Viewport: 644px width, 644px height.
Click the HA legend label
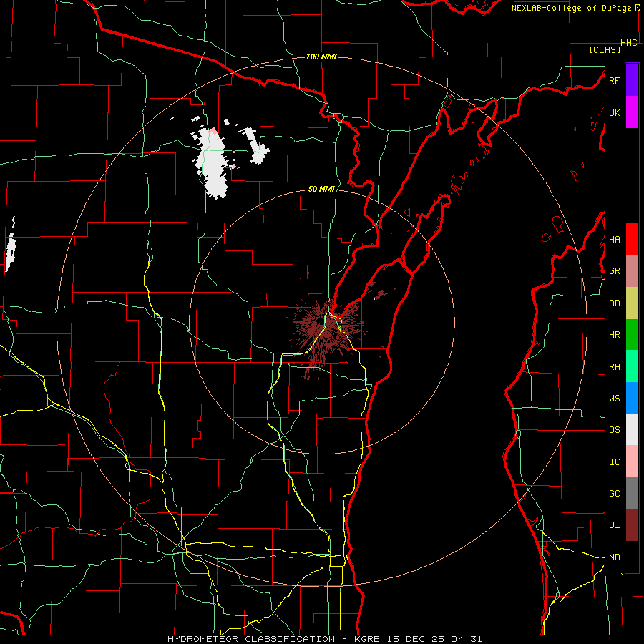click(614, 240)
